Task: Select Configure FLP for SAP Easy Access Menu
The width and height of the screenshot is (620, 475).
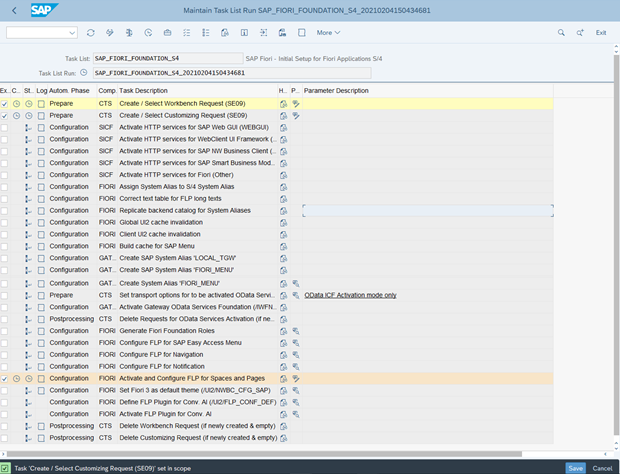Action: pos(180,343)
